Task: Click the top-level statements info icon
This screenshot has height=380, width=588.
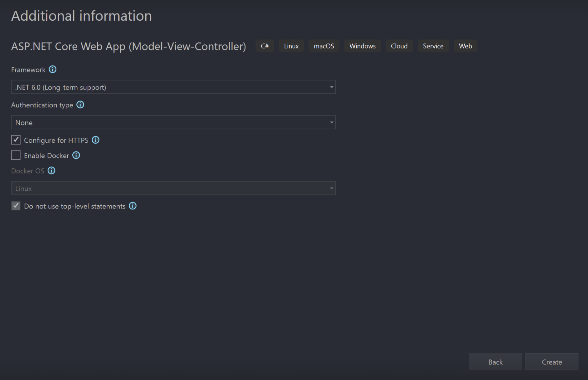Action: coord(133,206)
